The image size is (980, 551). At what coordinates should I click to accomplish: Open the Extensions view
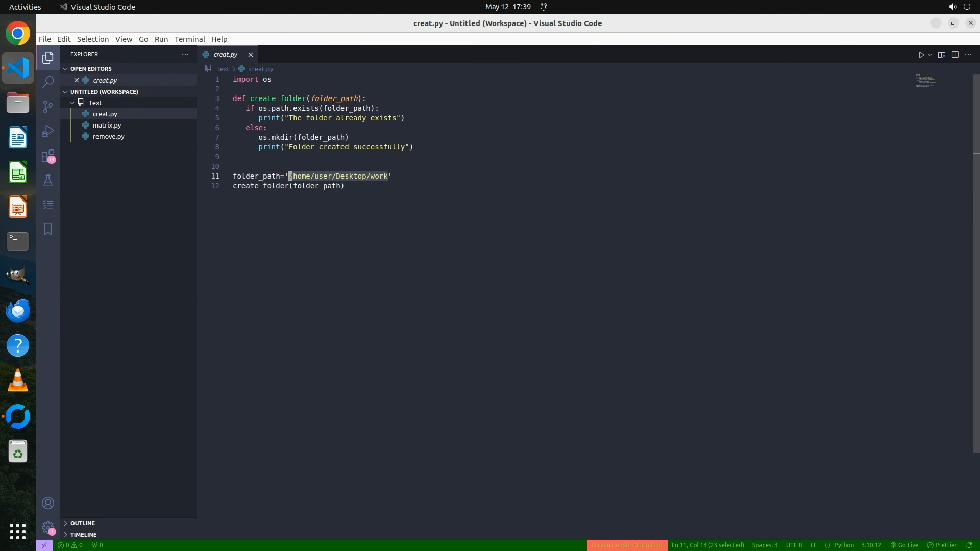click(x=48, y=156)
